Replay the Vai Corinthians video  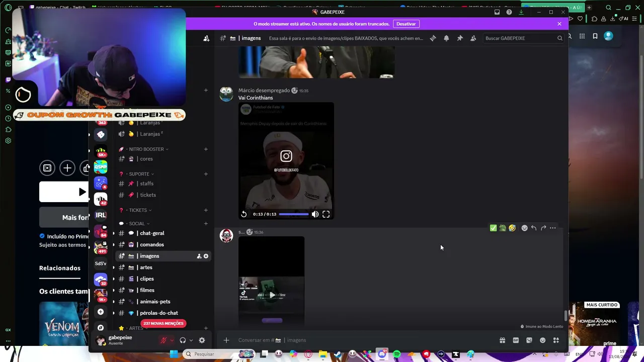click(244, 214)
